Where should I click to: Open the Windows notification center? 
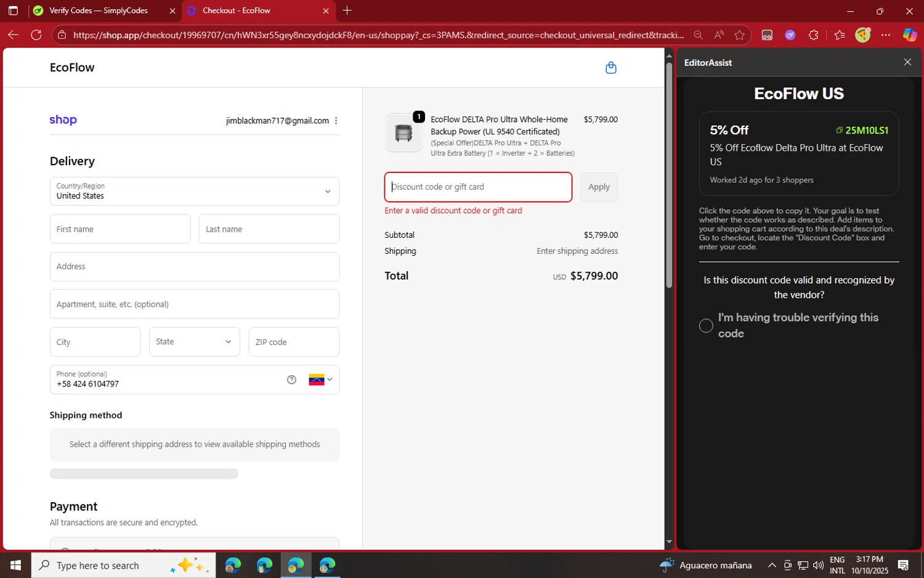click(904, 565)
